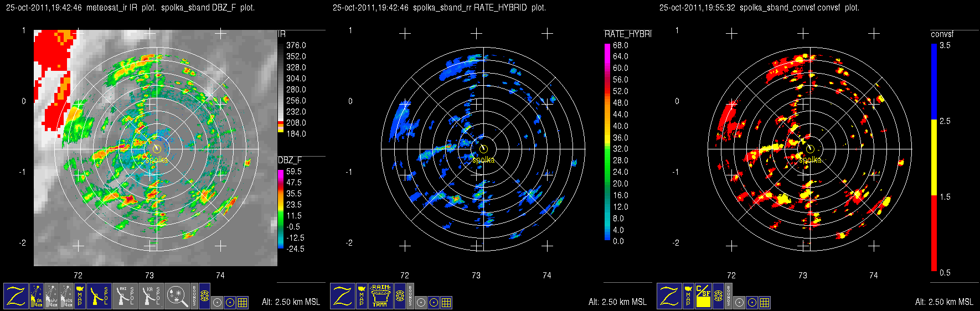
Task: Click the RATE_HYBRID color scale bar
Action: coord(607,142)
